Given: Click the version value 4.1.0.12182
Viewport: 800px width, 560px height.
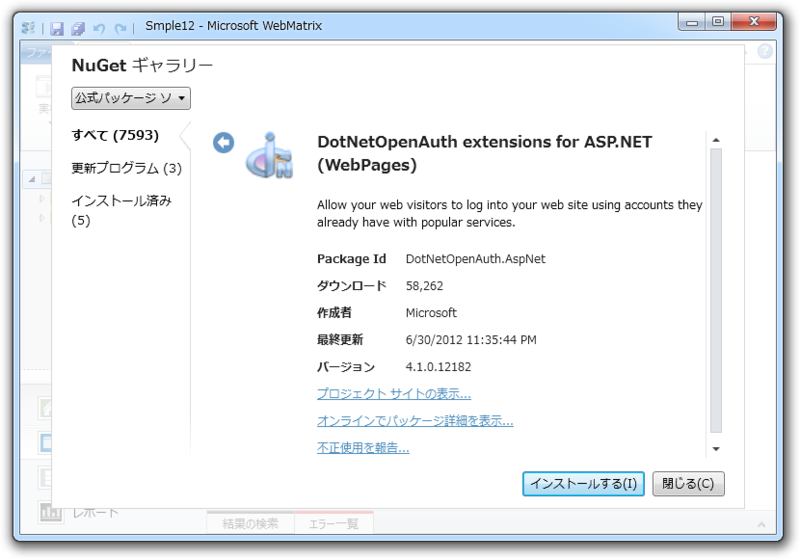Looking at the screenshot, I should [438, 367].
